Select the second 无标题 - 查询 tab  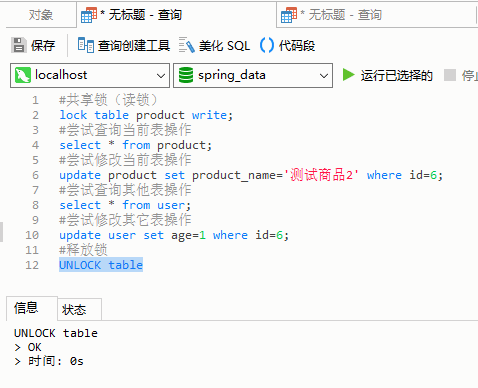(x=377, y=15)
